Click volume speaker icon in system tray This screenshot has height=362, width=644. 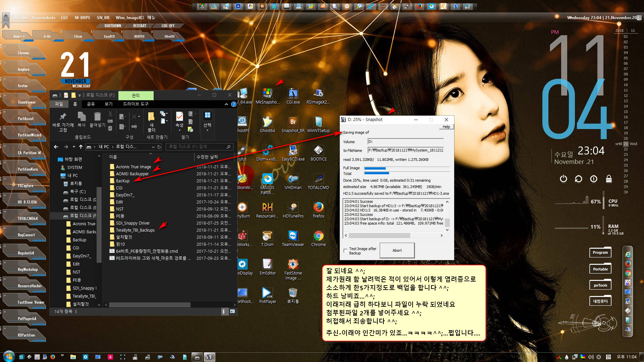(x=591, y=357)
